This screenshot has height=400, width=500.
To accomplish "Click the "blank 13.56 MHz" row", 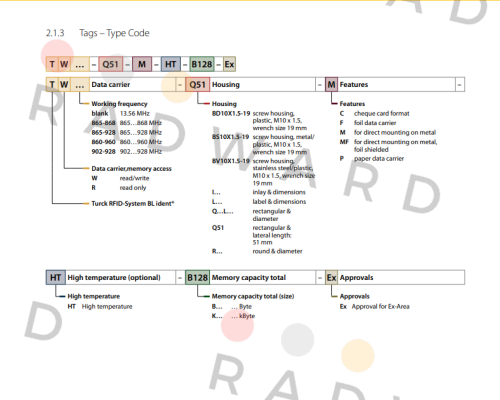I will pyautogui.click(x=121, y=113).
